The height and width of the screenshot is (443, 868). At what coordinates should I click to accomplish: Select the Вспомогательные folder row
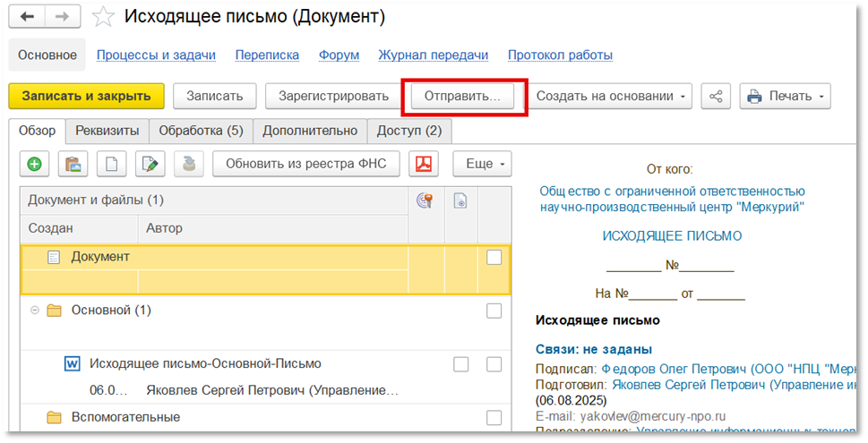click(266, 418)
